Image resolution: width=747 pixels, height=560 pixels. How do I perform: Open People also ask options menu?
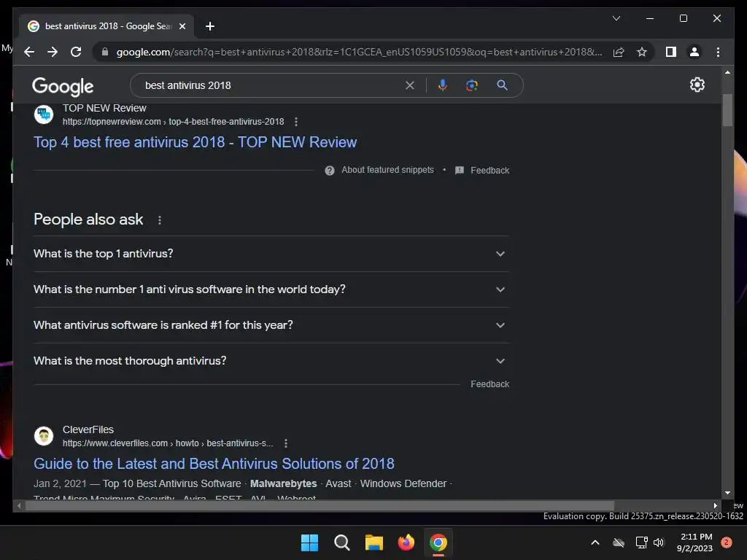coord(160,220)
